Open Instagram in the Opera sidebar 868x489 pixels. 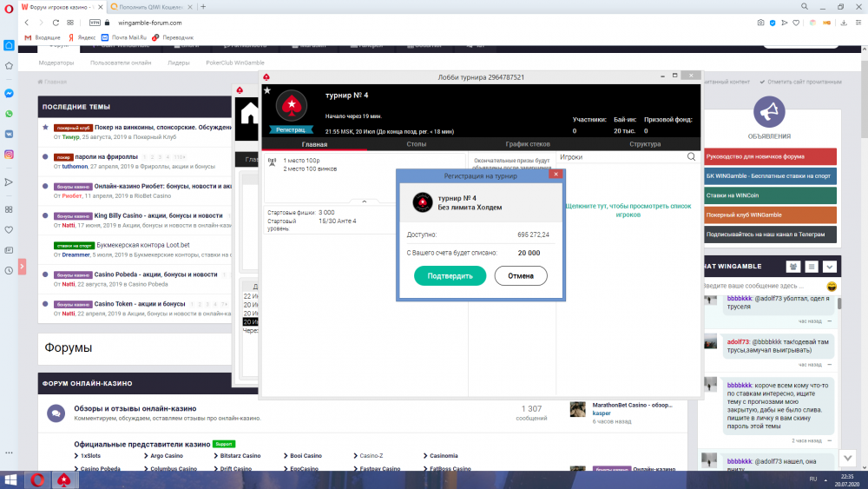click(9, 155)
